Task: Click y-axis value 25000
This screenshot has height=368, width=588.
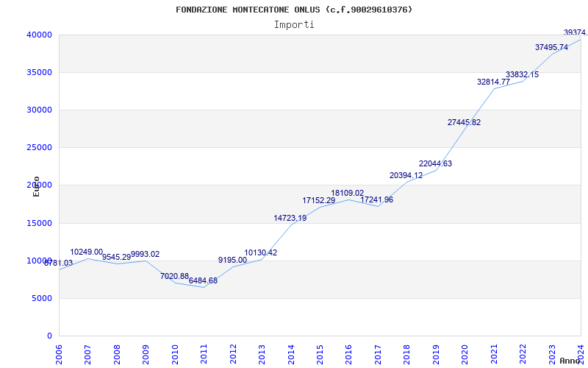Action: (x=39, y=148)
